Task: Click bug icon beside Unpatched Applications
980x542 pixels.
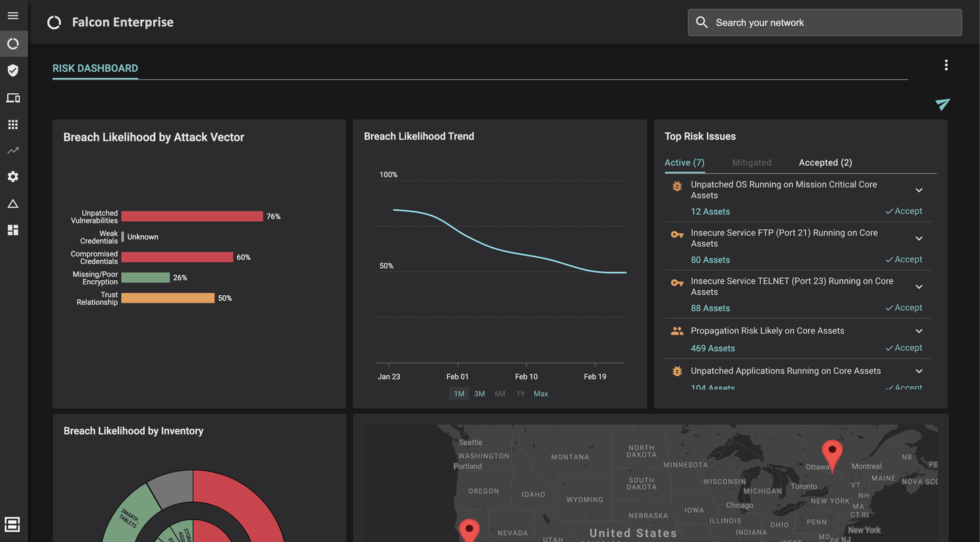Action: pos(676,371)
